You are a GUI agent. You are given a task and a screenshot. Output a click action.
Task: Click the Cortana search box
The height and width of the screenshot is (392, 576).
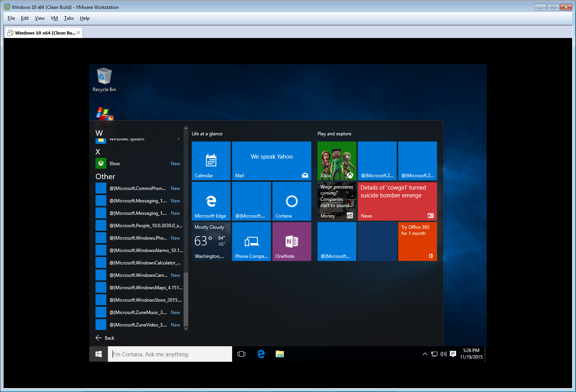click(x=170, y=354)
